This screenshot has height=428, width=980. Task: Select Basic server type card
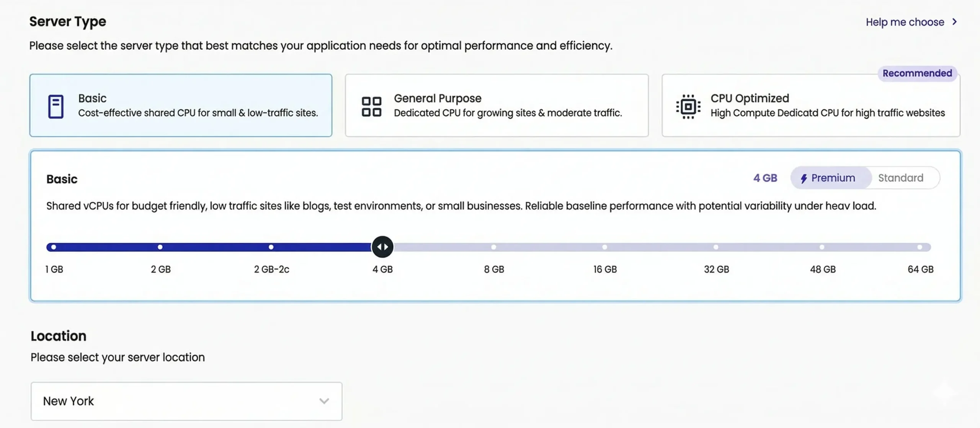tap(181, 105)
